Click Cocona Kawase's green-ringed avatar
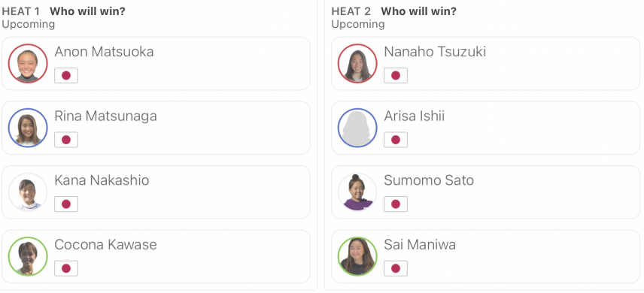644x293 pixels. click(x=28, y=256)
